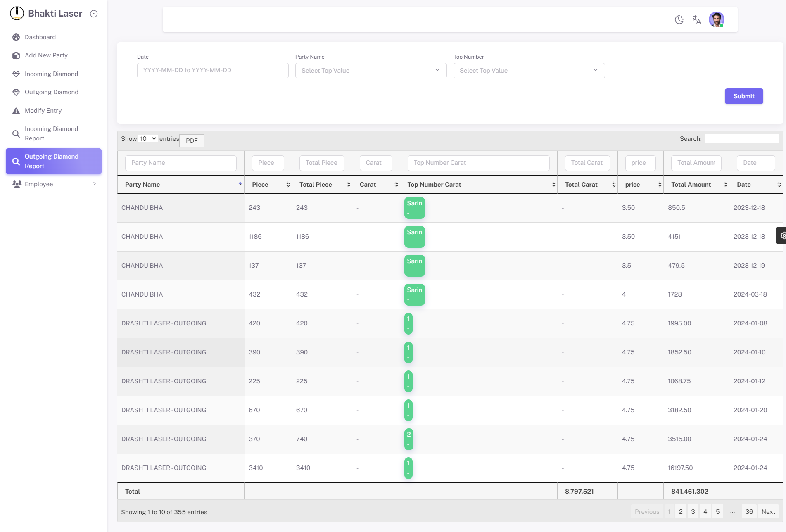Open the language translation icon

[x=697, y=19]
